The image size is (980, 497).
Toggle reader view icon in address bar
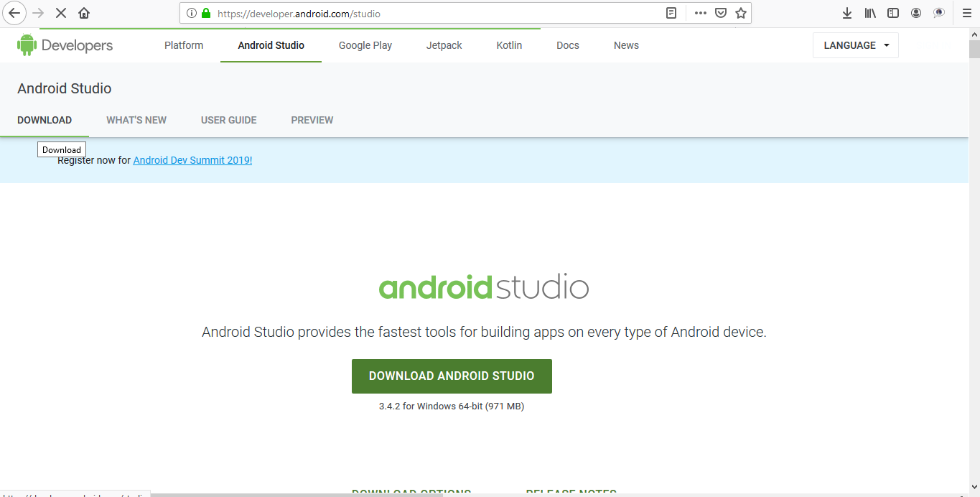[x=671, y=13]
